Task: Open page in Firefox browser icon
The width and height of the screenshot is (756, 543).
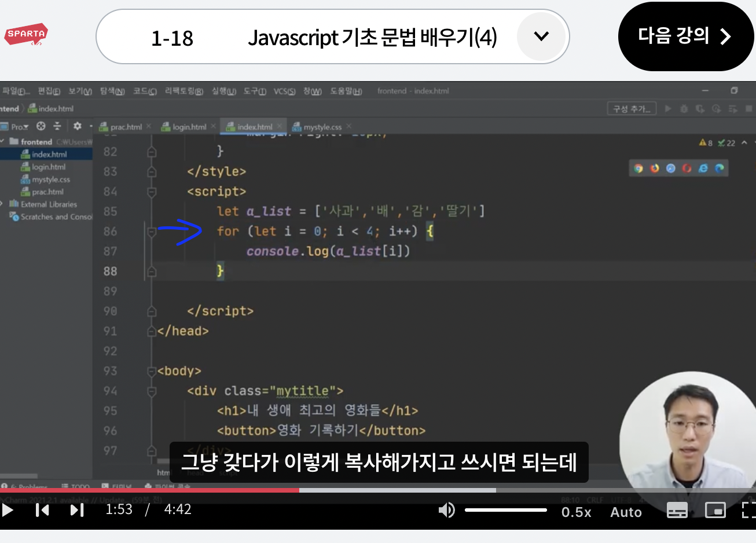Action: click(655, 168)
